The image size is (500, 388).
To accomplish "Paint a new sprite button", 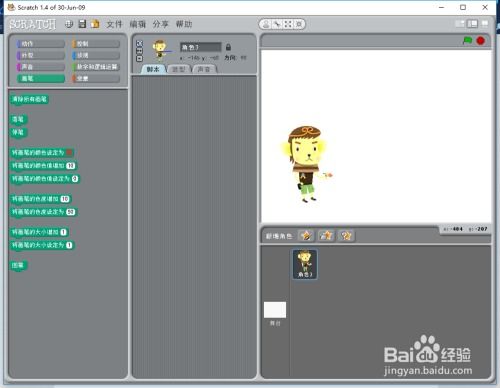I will click(306, 236).
